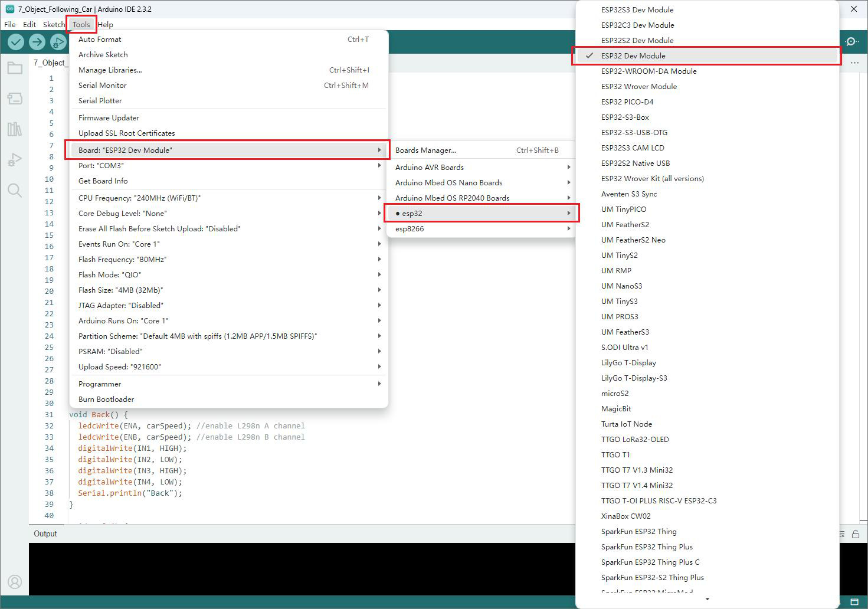Click Burn Bootloader menu entry
The image size is (868, 609).
click(229, 399)
